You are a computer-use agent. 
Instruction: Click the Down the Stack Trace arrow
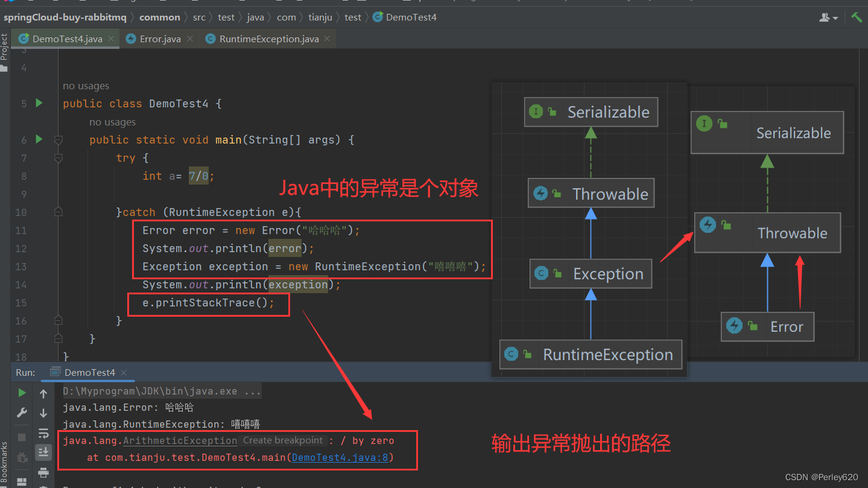point(43,413)
